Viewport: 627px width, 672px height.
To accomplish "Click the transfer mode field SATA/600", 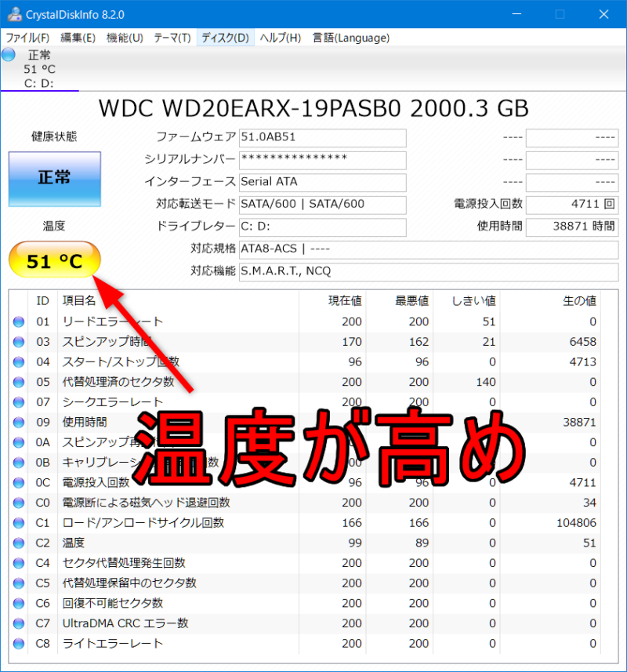I will tap(322, 205).
